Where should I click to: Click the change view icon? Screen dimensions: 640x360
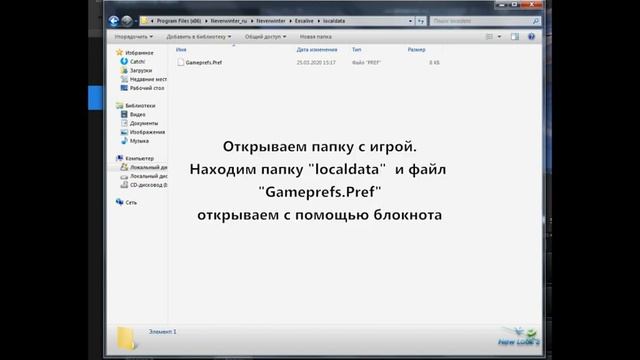(489, 37)
